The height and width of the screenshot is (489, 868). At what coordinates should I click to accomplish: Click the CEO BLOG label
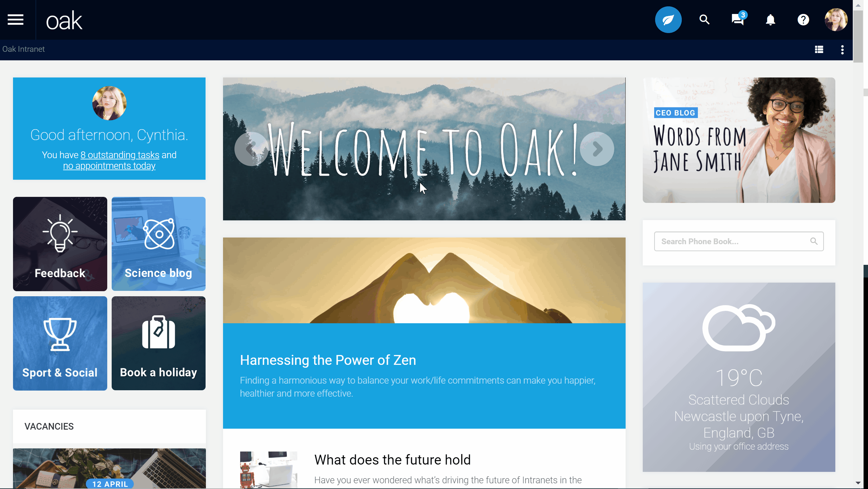[675, 113]
